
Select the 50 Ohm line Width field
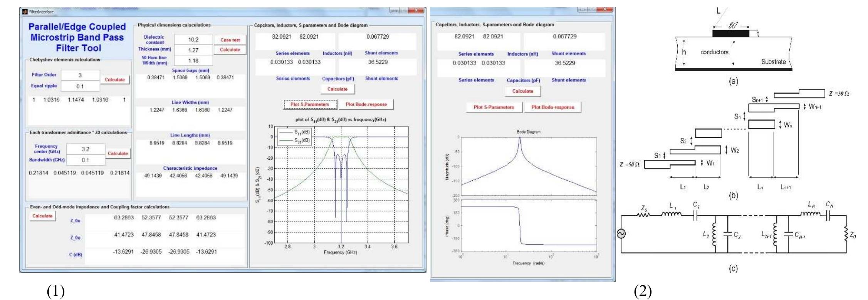(193, 60)
